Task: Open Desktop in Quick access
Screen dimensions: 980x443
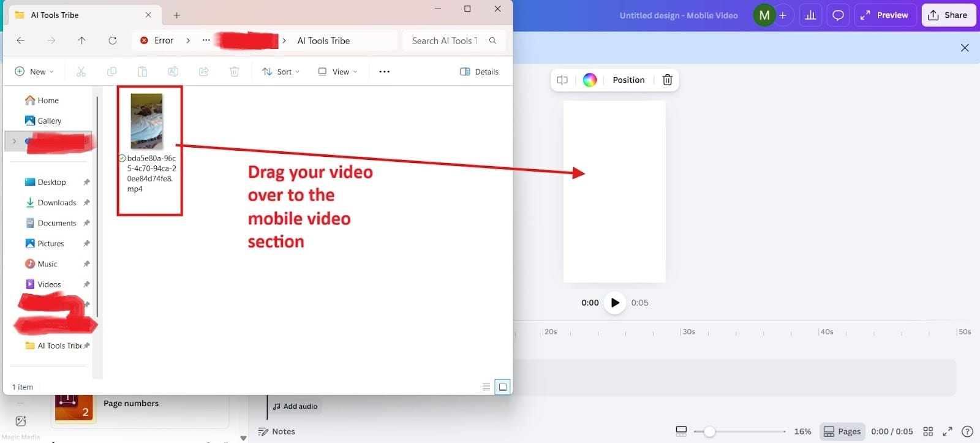Action: [x=45, y=182]
